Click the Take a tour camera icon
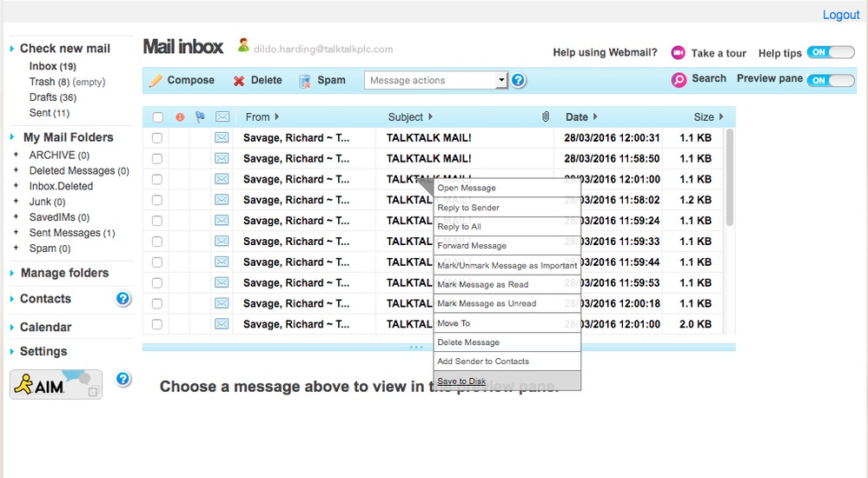The height and width of the screenshot is (478, 868). pos(678,53)
